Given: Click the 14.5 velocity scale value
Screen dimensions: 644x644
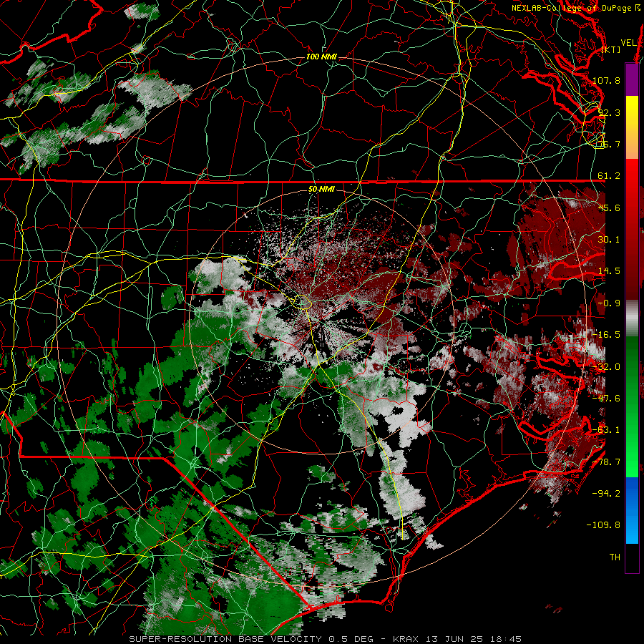Looking at the screenshot, I should click(609, 271).
